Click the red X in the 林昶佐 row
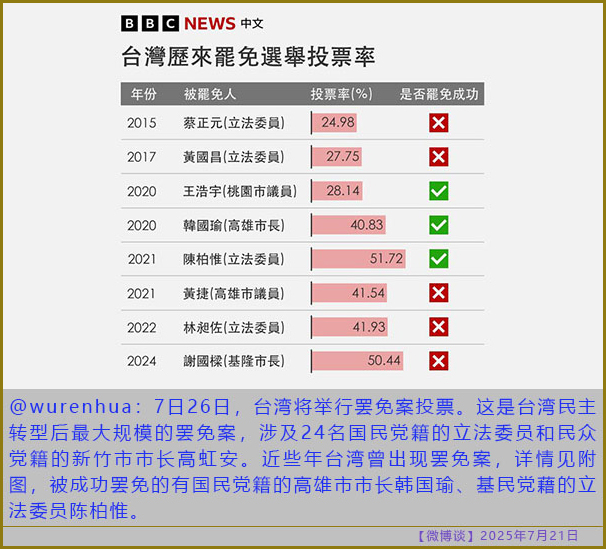This screenshot has height=549, width=606. click(x=438, y=327)
